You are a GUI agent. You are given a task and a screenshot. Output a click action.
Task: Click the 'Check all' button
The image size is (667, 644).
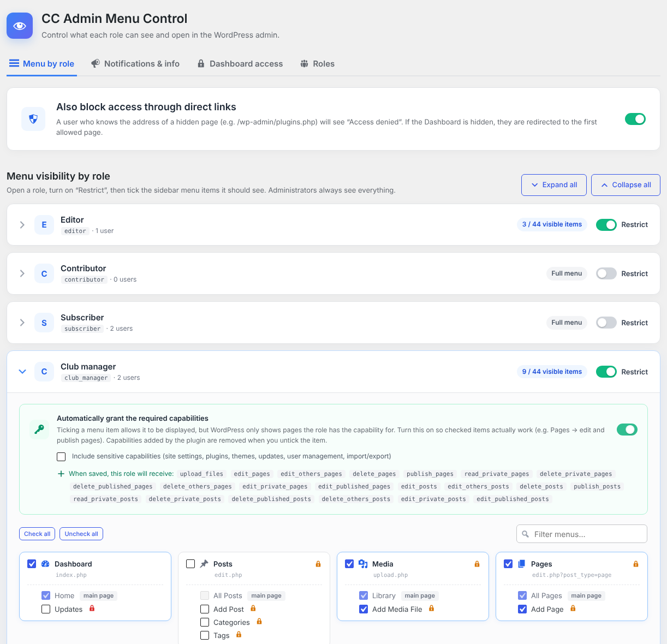coord(37,534)
